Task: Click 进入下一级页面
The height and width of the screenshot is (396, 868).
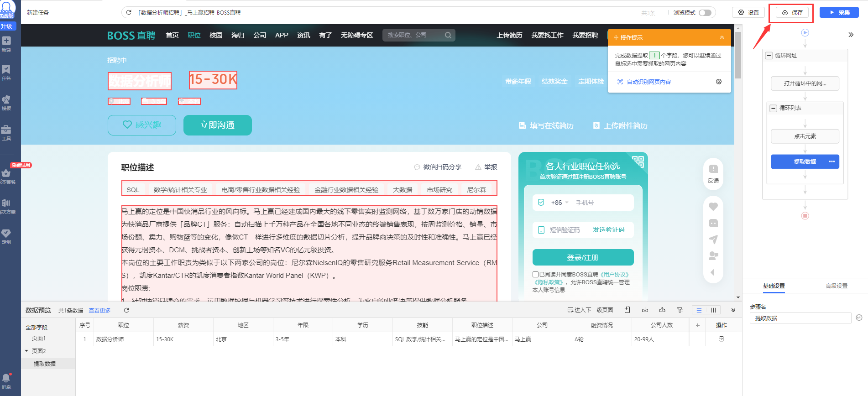Action: [590, 310]
